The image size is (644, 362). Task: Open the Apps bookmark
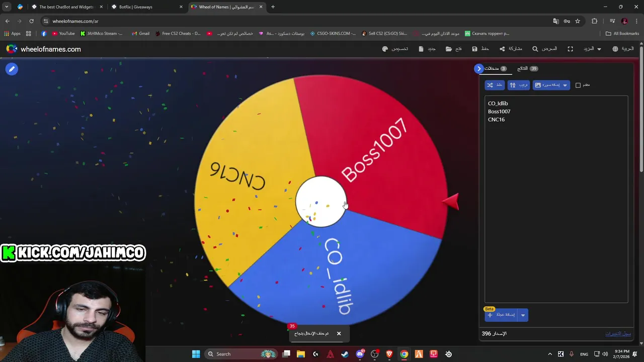click(x=12, y=34)
